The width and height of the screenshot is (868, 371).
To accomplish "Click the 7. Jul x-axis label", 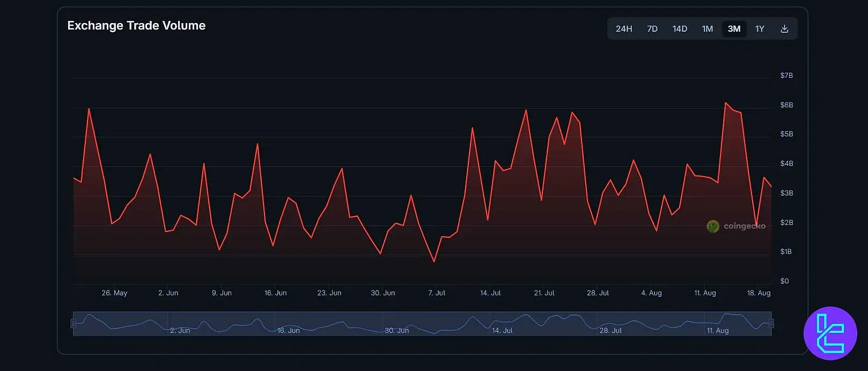I will pyautogui.click(x=437, y=293).
